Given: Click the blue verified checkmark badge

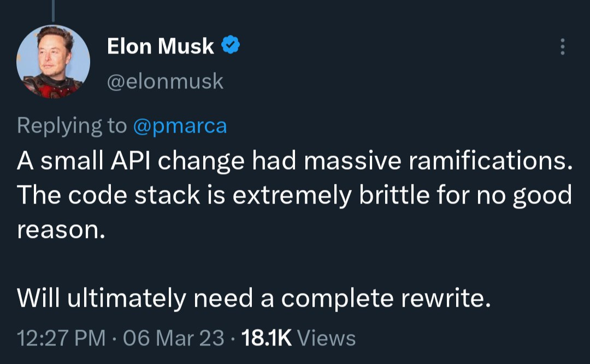Looking at the screenshot, I should point(231,45).
